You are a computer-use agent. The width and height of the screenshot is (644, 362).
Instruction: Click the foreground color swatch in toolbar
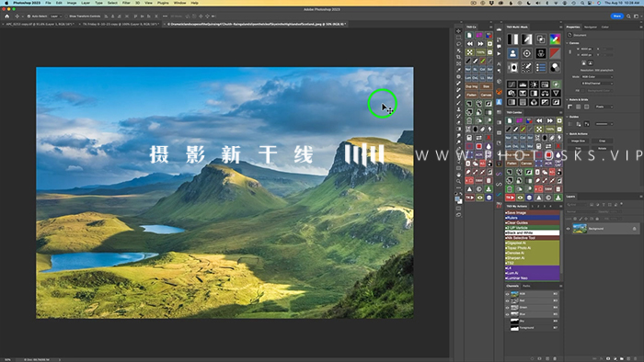457,198
